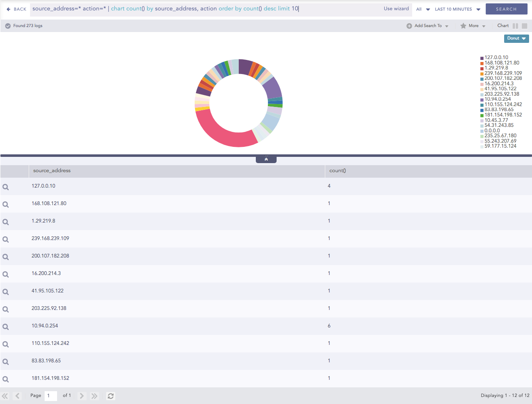Open the LAST 10 MINUTES time range dropdown
Screen dimensions: 532x404
[457, 9]
